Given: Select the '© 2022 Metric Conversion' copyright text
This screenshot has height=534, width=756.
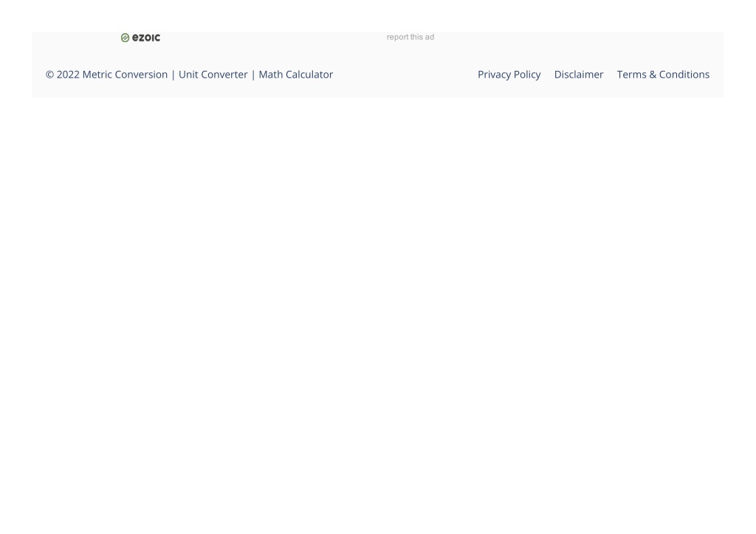Looking at the screenshot, I should tap(106, 75).
